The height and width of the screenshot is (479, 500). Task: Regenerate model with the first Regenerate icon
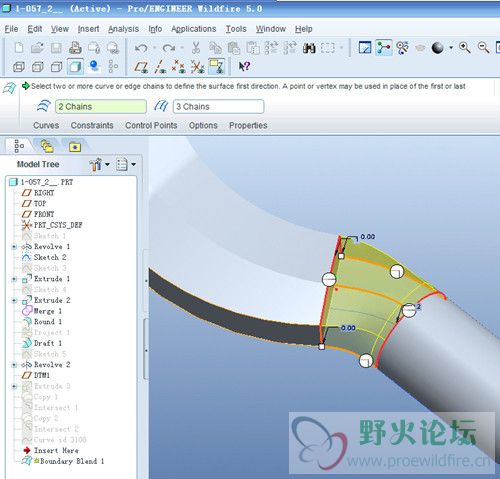point(271,48)
